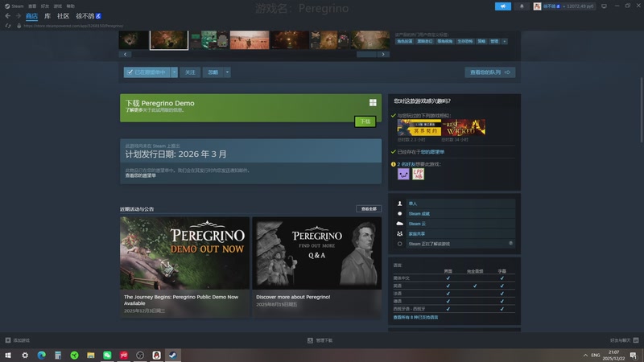Open the Steam menu
The width and height of the screenshot is (644, 362).
tap(18, 6)
